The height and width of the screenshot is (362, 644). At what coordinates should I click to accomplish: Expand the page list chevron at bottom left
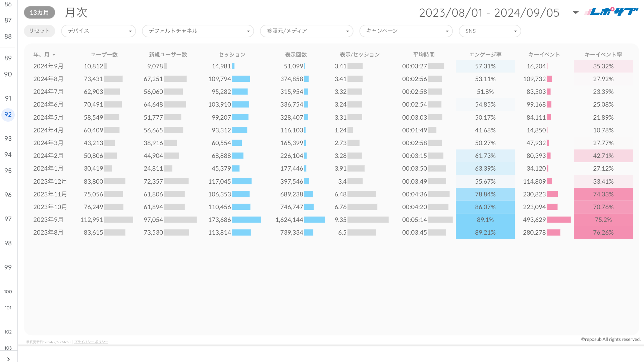pos(8,359)
